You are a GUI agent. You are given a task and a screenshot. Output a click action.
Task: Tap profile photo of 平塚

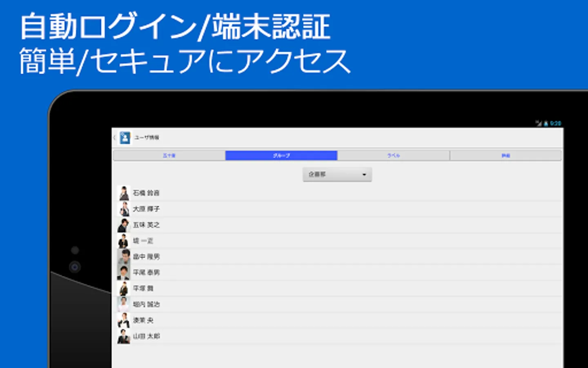[124, 288]
